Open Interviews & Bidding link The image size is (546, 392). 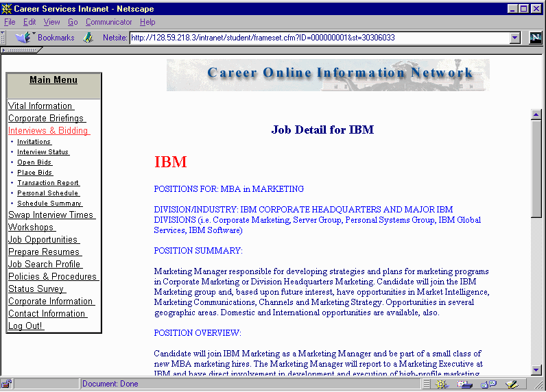(x=49, y=130)
